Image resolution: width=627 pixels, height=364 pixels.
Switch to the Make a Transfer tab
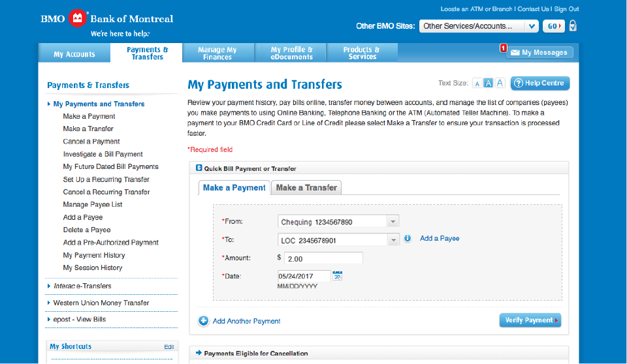point(306,187)
